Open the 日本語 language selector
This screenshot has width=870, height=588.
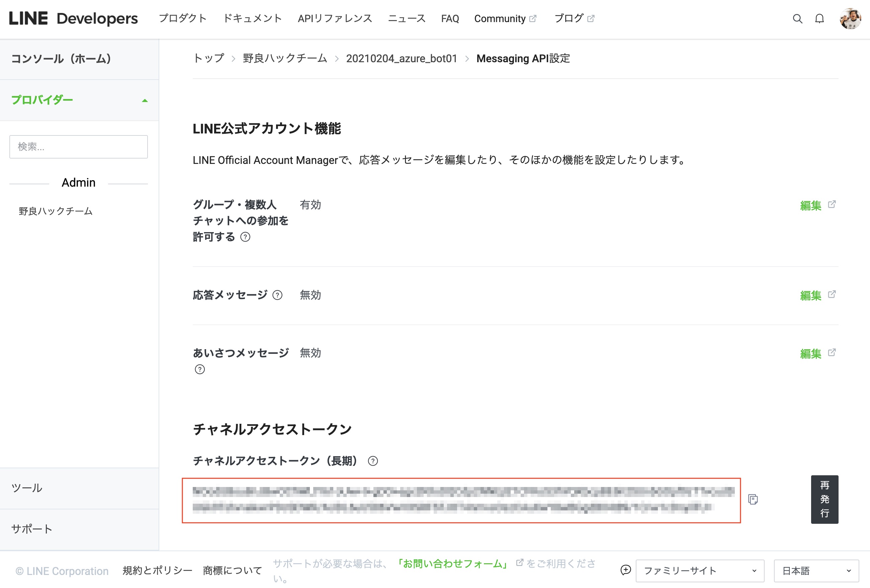[x=815, y=570]
